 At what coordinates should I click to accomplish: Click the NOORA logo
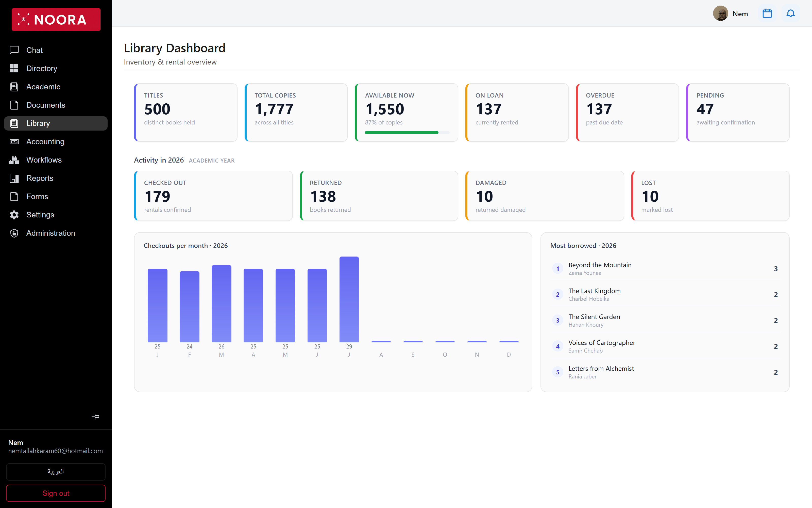(x=56, y=20)
